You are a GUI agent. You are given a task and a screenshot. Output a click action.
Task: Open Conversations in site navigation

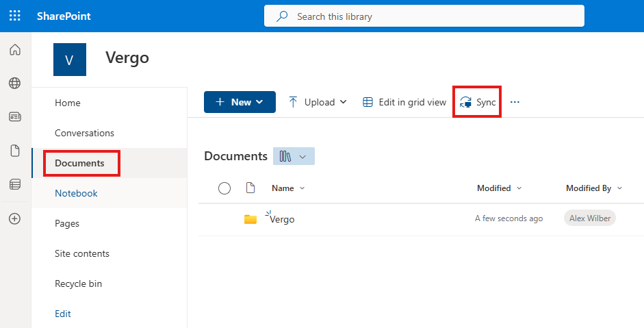(85, 133)
